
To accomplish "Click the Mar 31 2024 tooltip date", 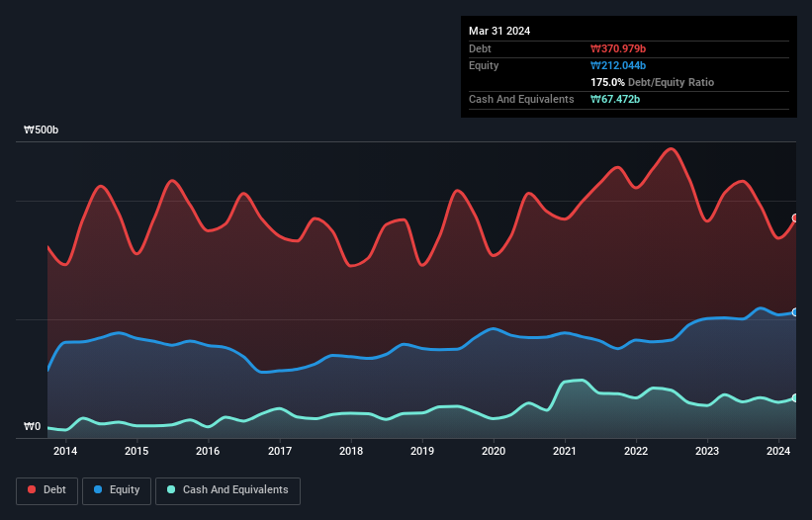I will 499,31.
